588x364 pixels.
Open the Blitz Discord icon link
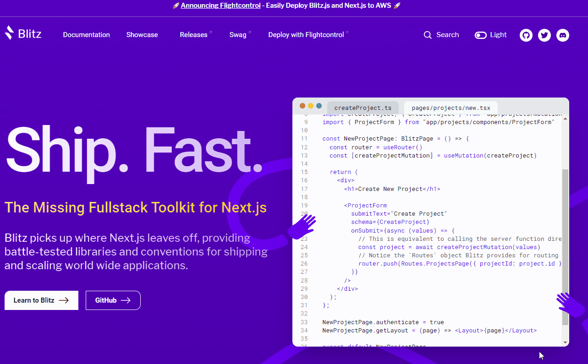(563, 35)
